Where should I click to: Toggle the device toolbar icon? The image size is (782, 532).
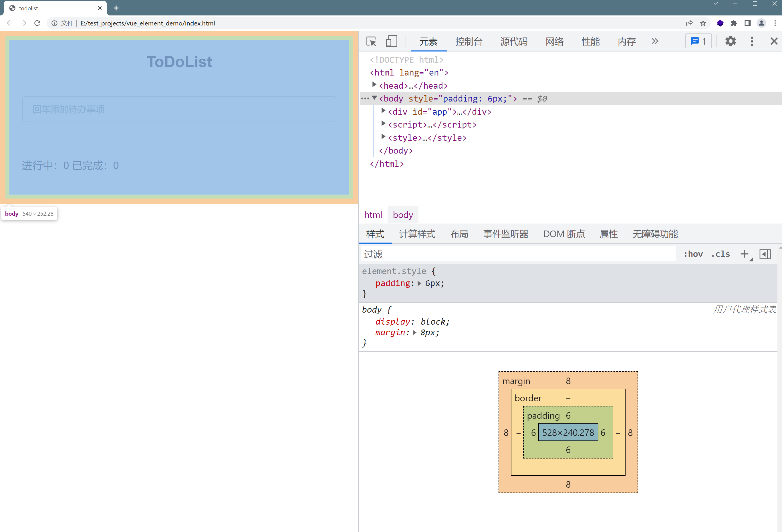[391, 41]
